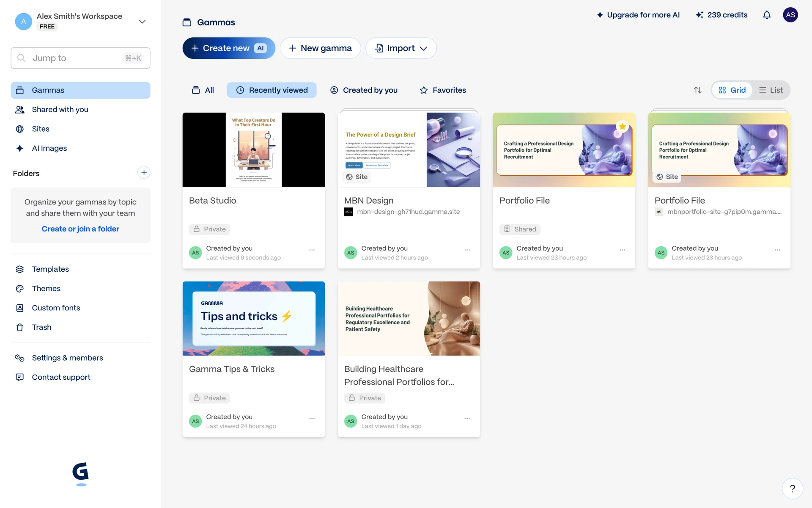Open AI Images in sidebar
812x508 pixels.
tap(49, 148)
